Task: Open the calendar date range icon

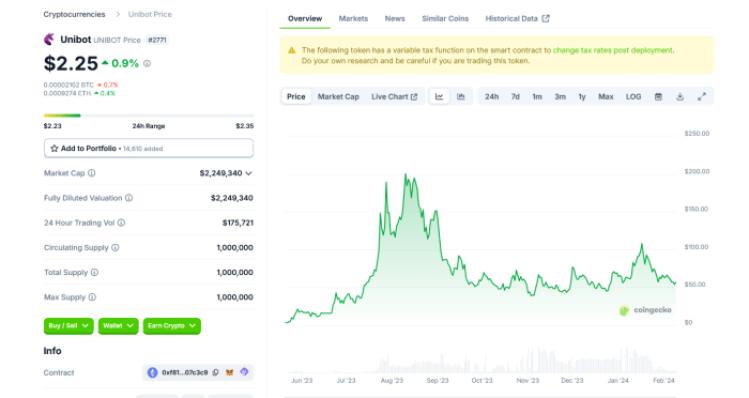Action: pyautogui.click(x=658, y=97)
